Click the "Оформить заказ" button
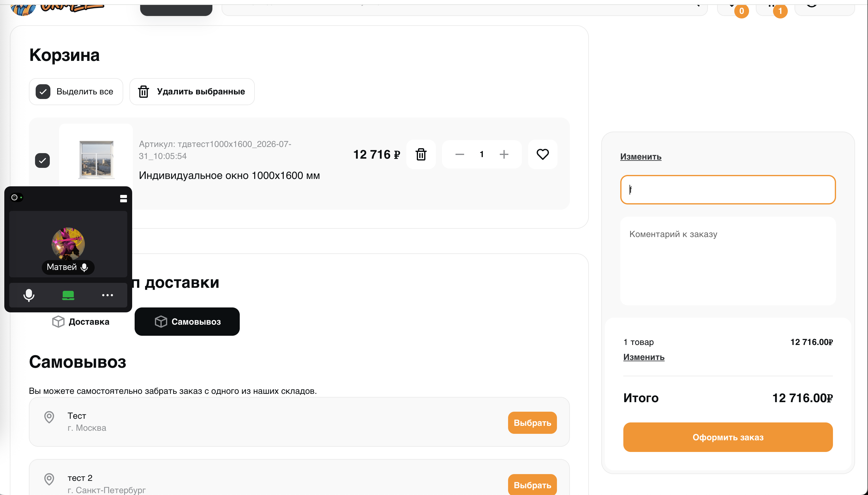The height and width of the screenshot is (495, 868). coord(728,437)
